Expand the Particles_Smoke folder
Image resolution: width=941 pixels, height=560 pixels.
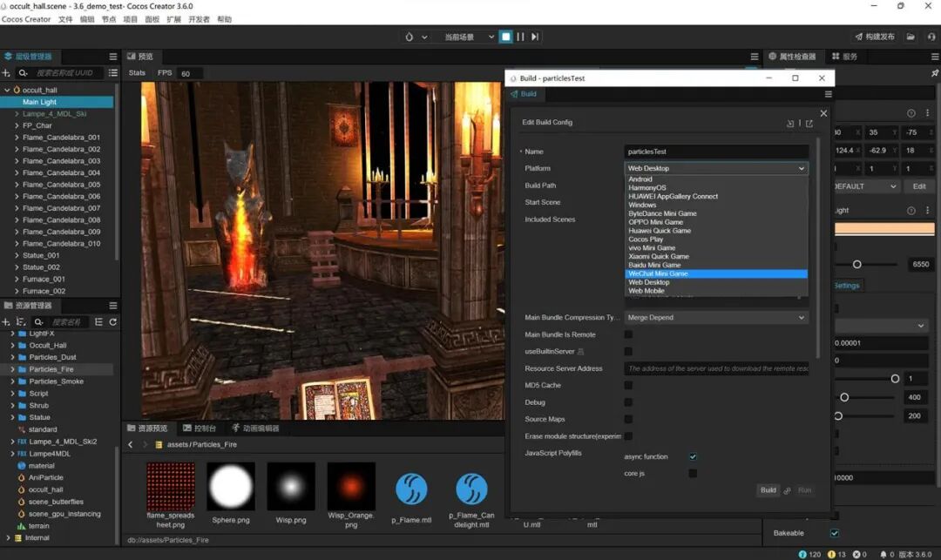12,381
